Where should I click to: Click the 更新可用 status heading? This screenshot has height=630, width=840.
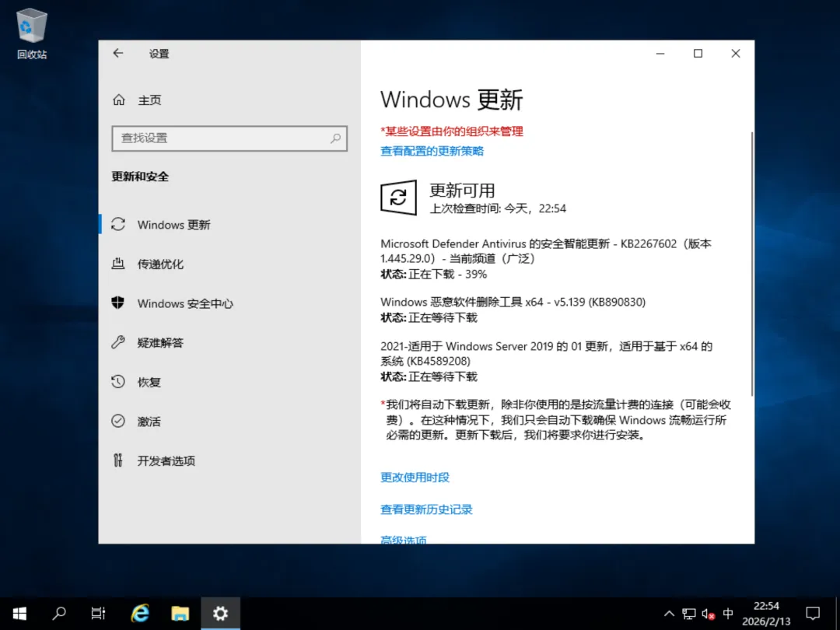point(462,191)
